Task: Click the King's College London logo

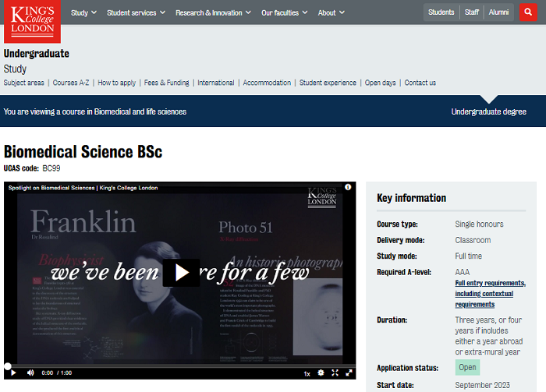Action: click(x=32, y=20)
